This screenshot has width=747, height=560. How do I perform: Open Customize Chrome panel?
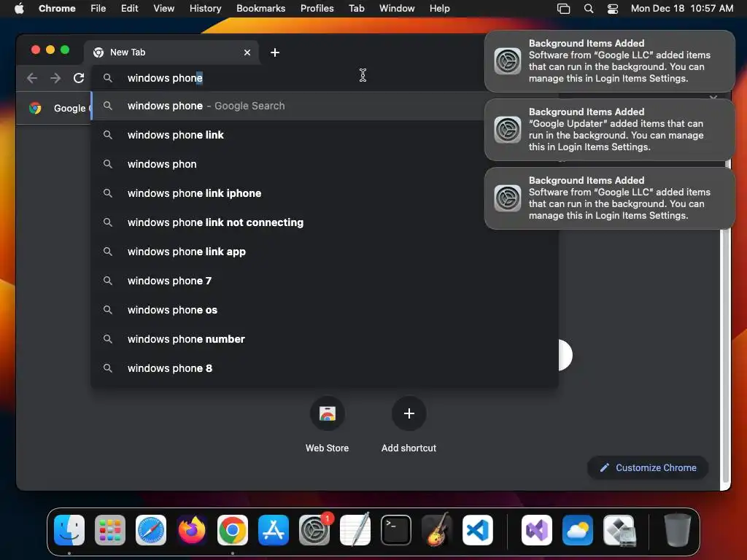click(648, 467)
